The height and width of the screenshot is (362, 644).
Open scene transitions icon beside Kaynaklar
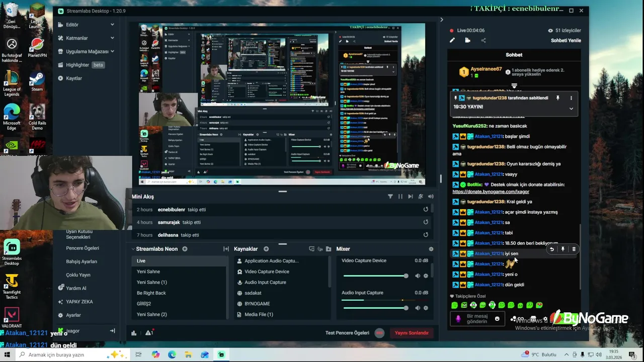(x=226, y=249)
